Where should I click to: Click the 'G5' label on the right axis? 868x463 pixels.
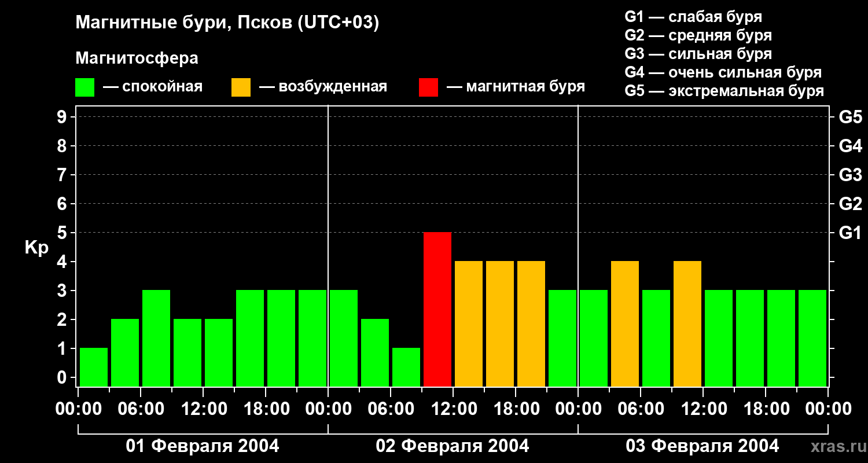(x=850, y=117)
